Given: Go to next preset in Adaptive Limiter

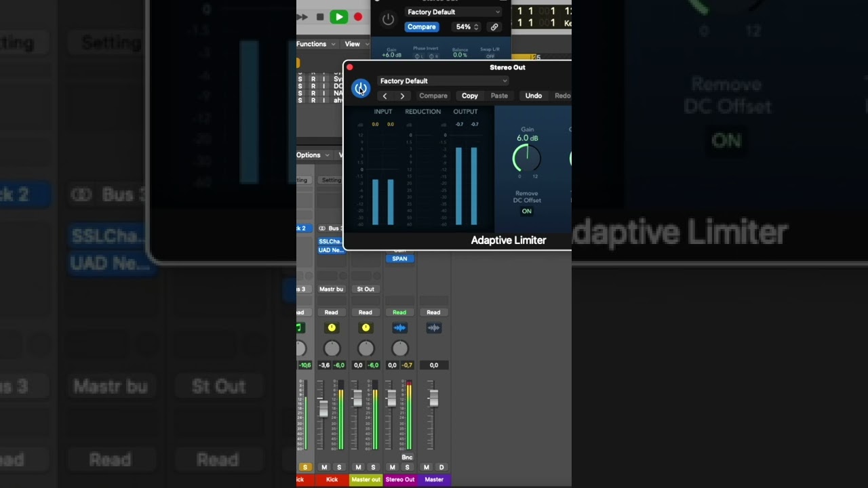Looking at the screenshot, I should click(x=402, y=96).
